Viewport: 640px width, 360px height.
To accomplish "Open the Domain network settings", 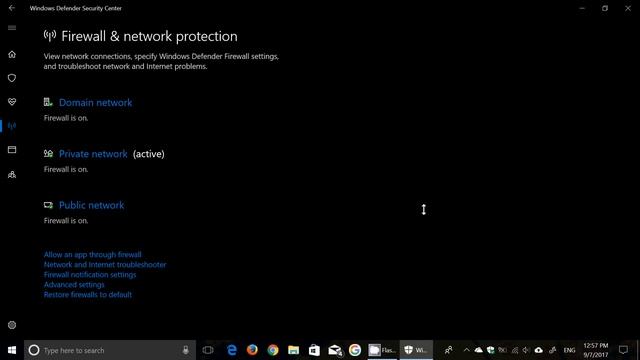I will [96, 102].
